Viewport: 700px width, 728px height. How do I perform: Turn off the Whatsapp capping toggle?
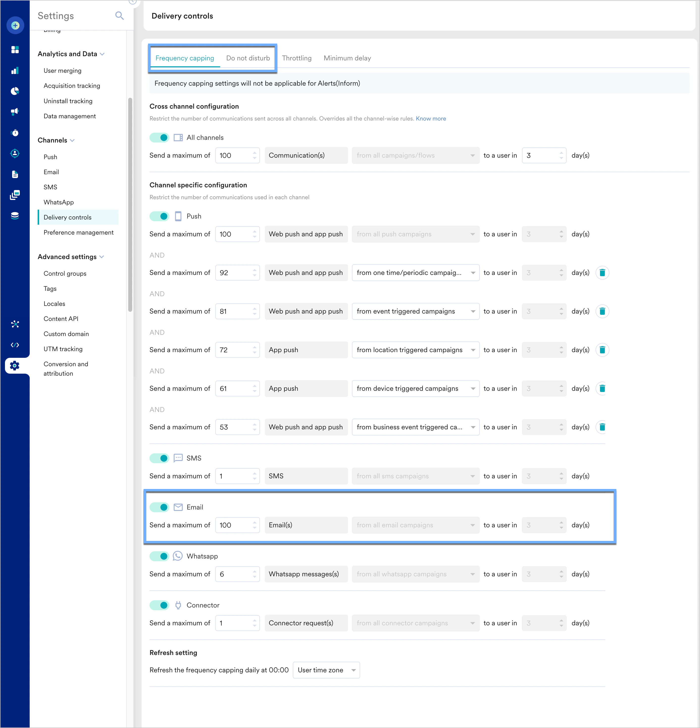(x=159, y=557)
